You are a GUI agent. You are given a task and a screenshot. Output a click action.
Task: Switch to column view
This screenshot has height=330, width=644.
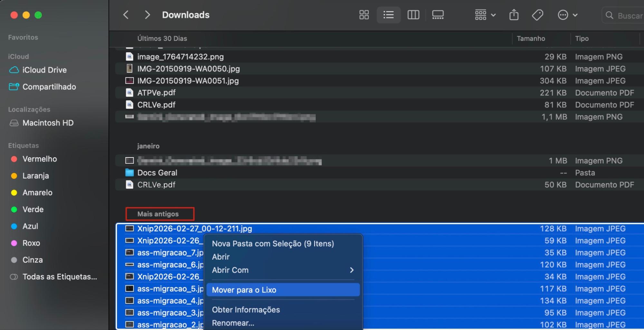(413, 14)
